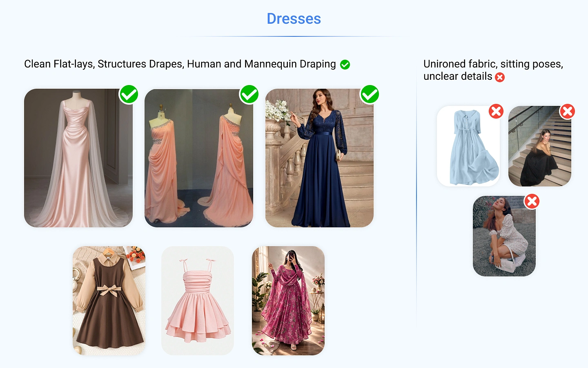Open the wrinkled light blue dress image

pyautogui.click(x=468, y=146)
